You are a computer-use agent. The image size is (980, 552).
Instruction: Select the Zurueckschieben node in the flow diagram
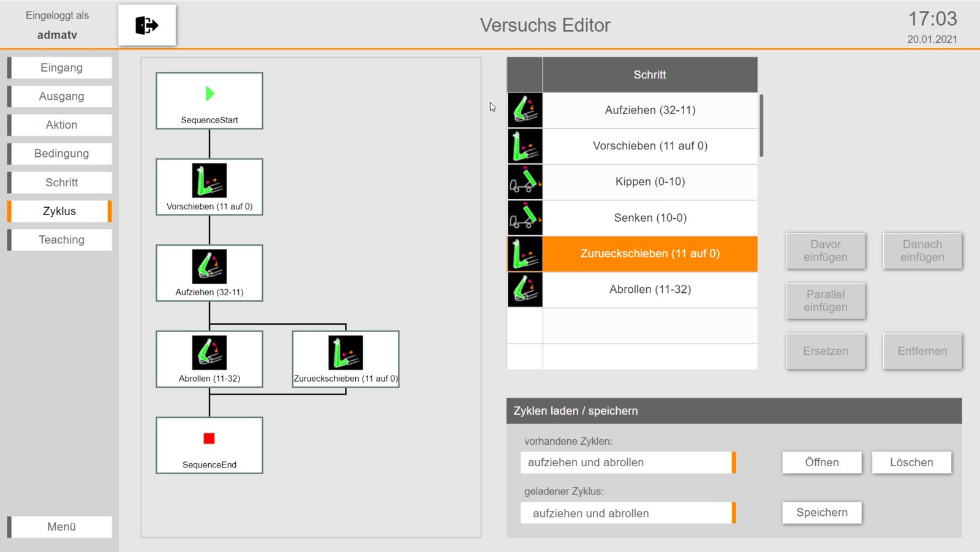(x=345, y=359)
